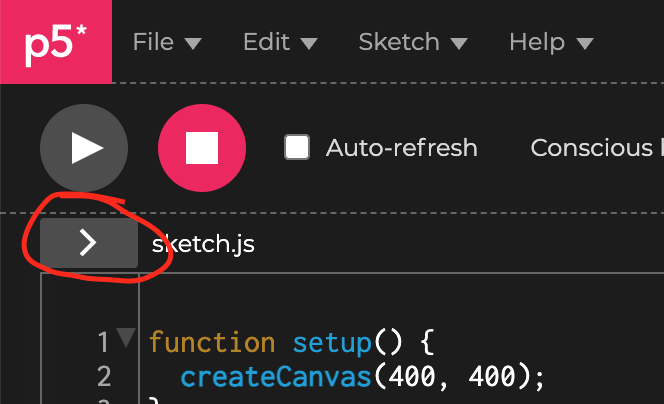Image resolution: width=664 pixels, height=404 pixels.
Task: Click the dropdown arrow beside Edit
Action: click(x=309, y=43)
